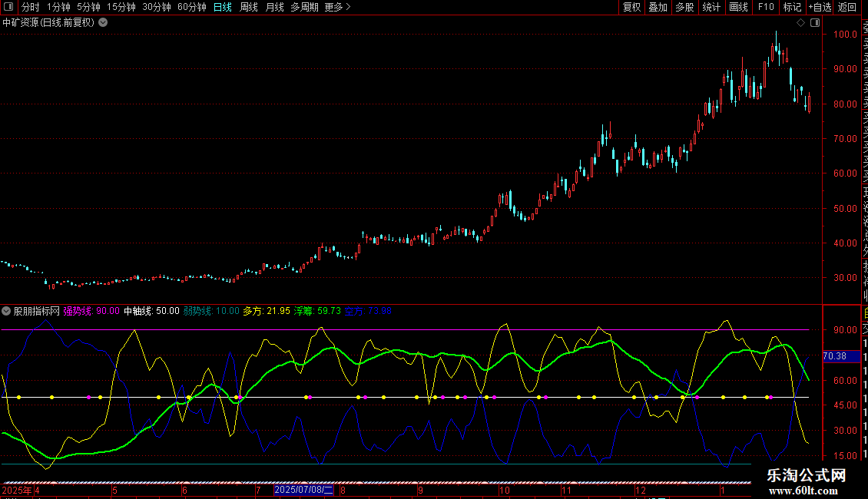Open F10 company info

[766, 7]
